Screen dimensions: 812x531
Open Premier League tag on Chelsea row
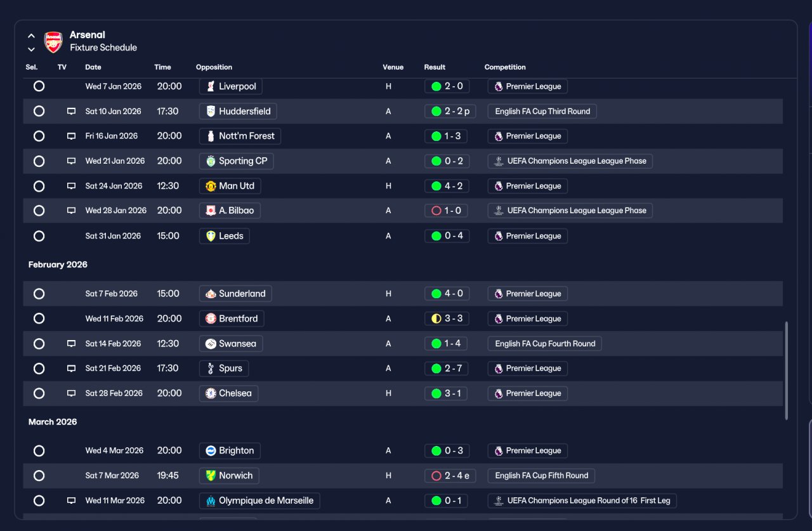(527, 393)
